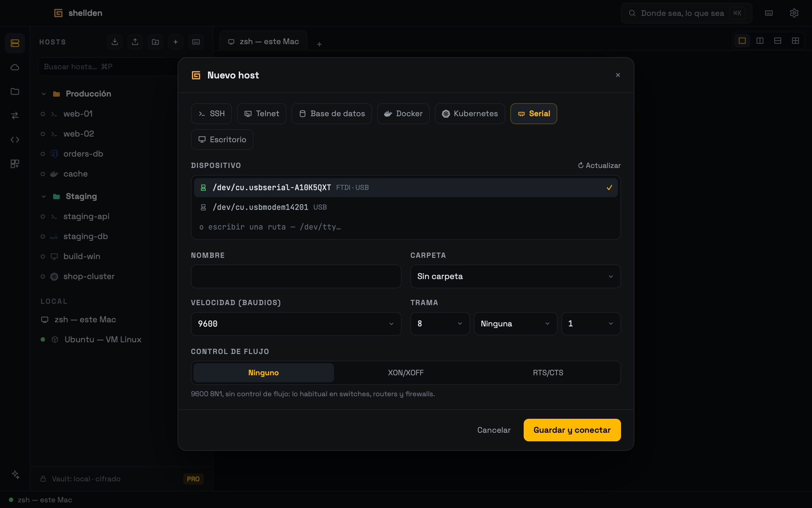Image resolution: width=812 pixels, height=508 pixels.
Task: Click the Nombre input field
Action: click(296, 276)
